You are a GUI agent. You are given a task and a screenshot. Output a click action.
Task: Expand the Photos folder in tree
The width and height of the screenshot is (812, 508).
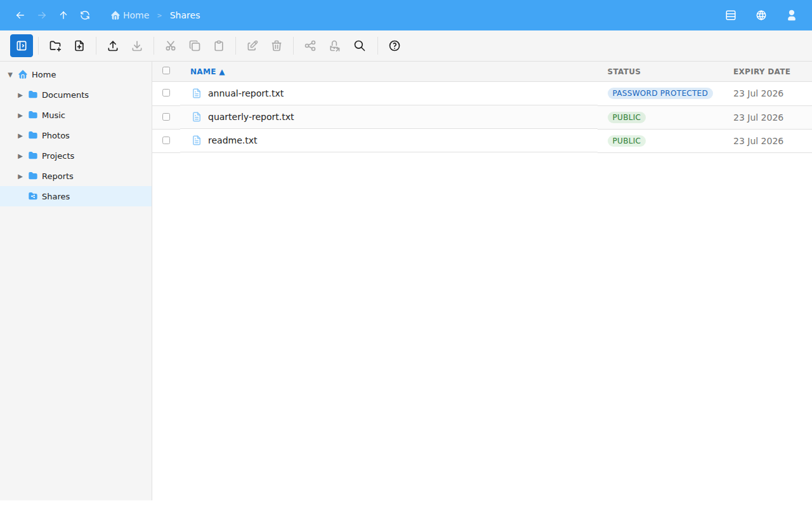(x=20, y=136)
